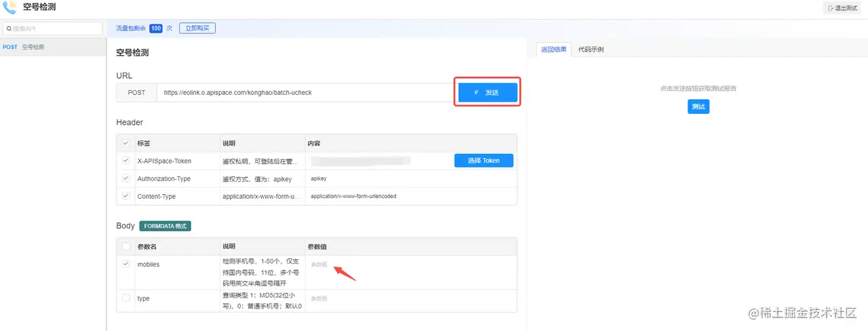Click the 查询类型 description for type
Viewport: 868px width, 331px height.
(262, 301)
